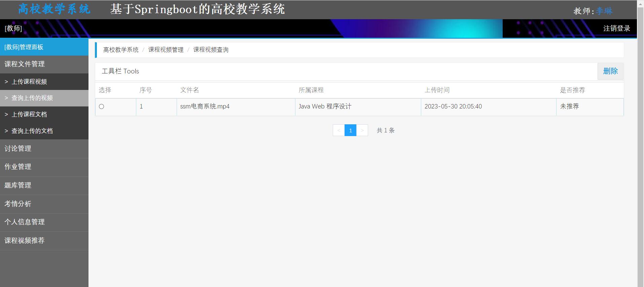644x287 pixels.
Task: Click the [教师] role label in the banner
Action: [13, 28]
